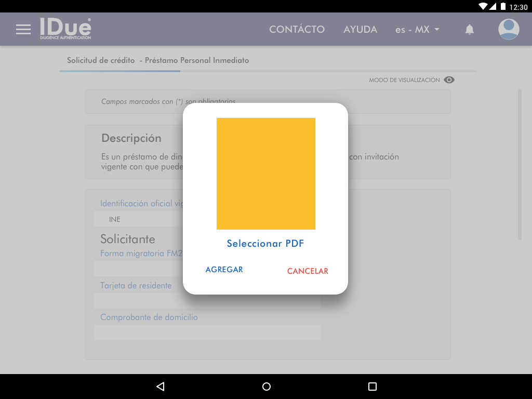
Task: Select the Comprobante de domicilio field
Action: point(207,332)
